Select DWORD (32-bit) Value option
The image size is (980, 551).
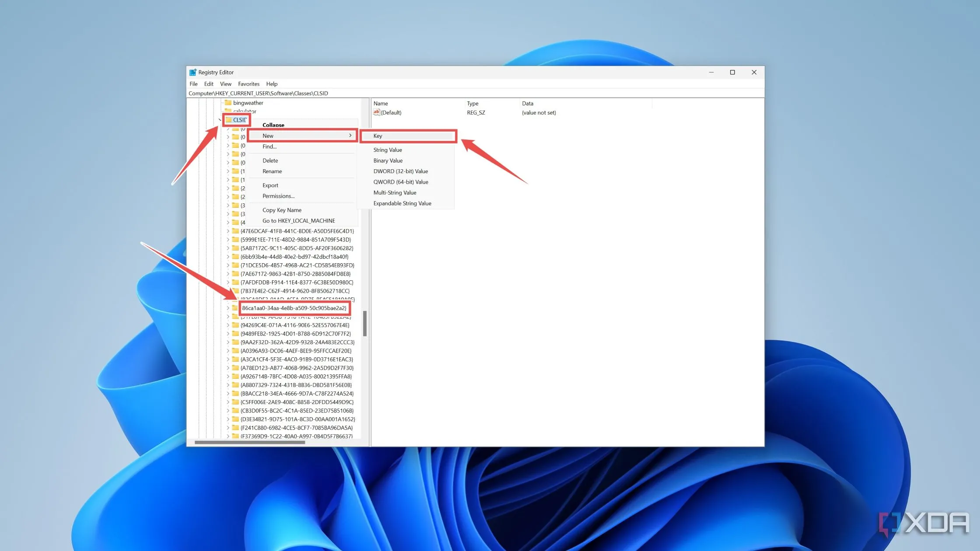[400, 171]
